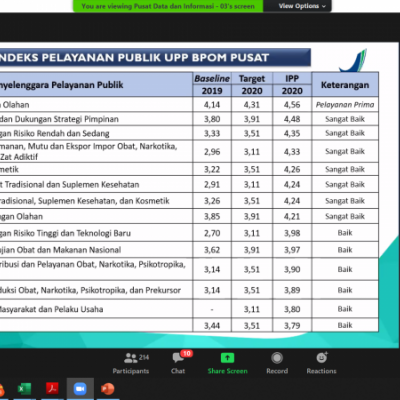The height and width of the screenshot is (400, 400).
Task: Select the IPP value 4,35
Action: coord(292,133)
